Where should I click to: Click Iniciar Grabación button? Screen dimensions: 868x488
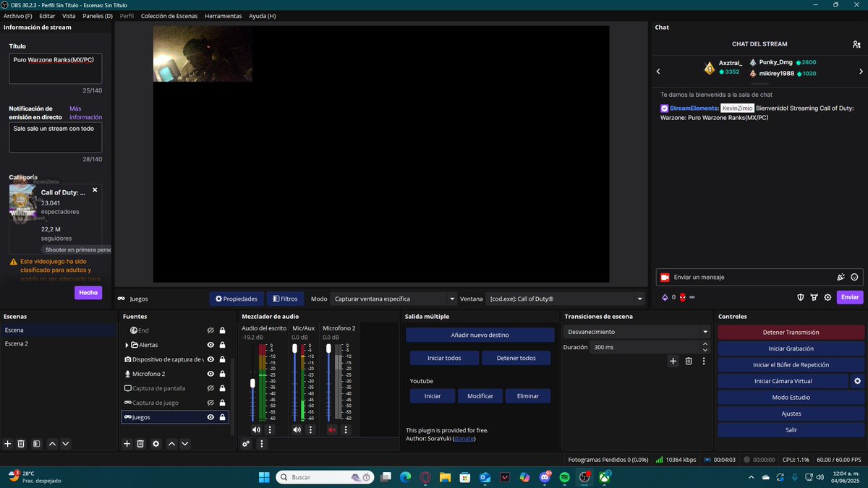click(791, 348)
